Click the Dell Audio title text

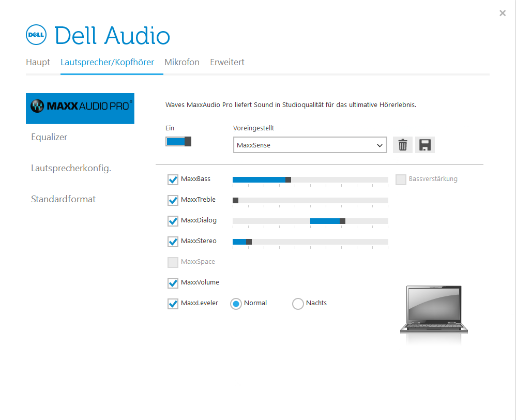[x=112, y=35]
